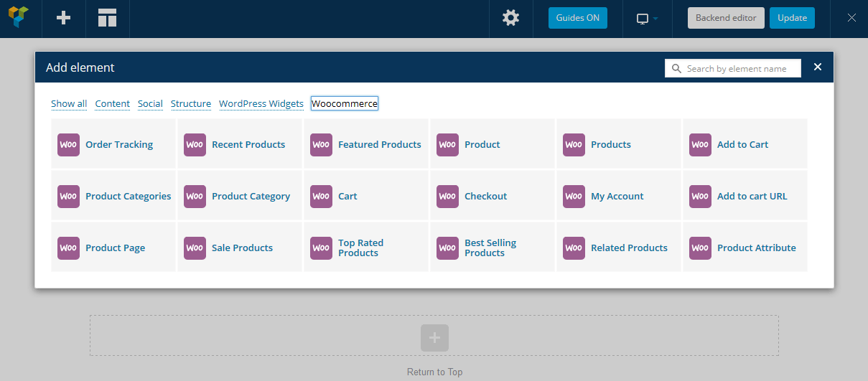Click Woo icon for Featured Products
Viewport: 868px width, 381px height.
322,144
